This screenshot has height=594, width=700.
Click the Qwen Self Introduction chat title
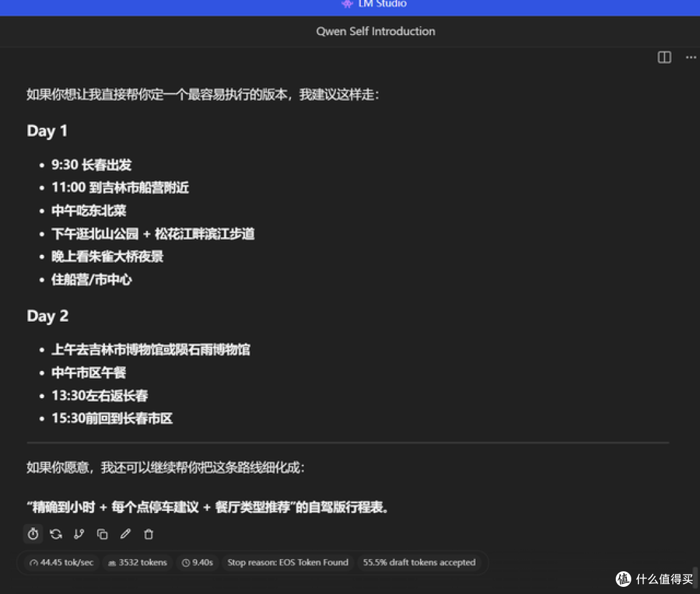click(375, 31)
